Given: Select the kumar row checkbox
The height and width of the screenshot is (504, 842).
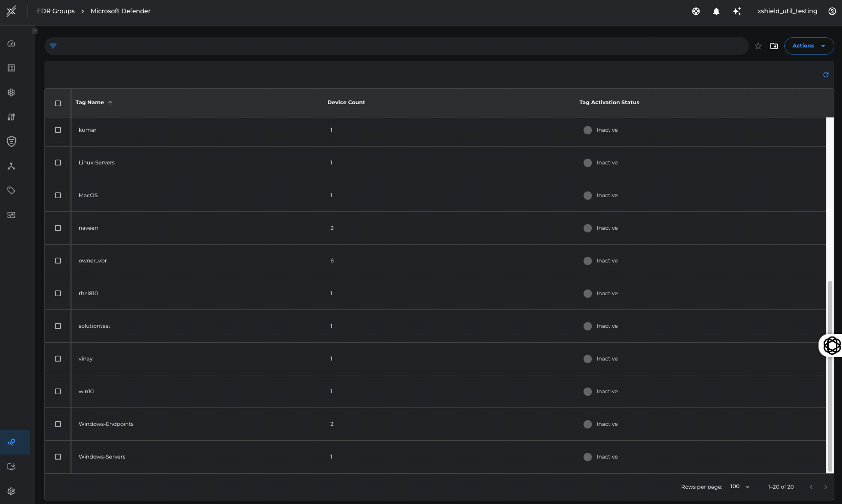Looking at the screenshot, I should (58, 130).
